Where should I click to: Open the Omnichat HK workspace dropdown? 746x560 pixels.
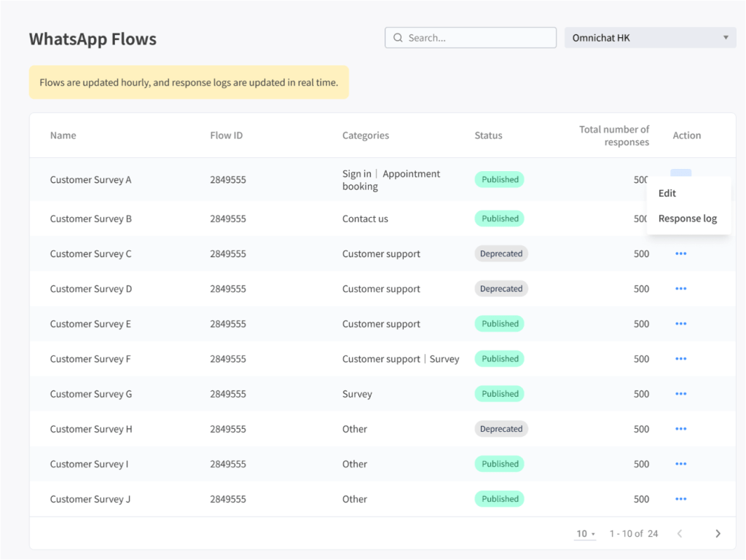650,37
